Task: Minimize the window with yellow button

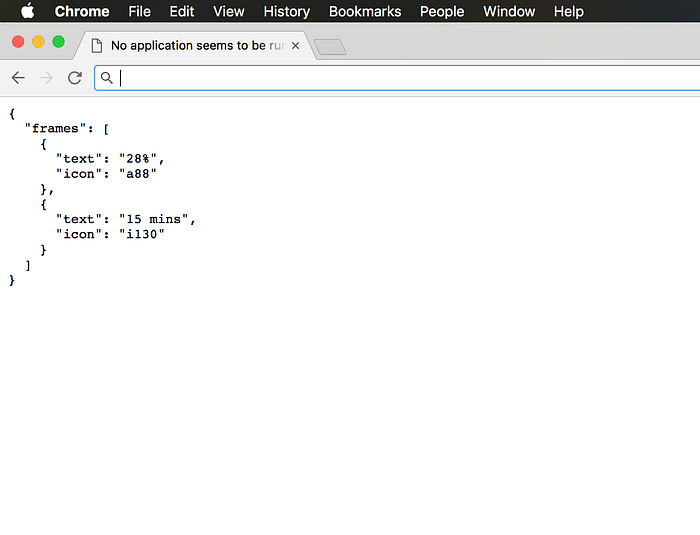Action: click(x=38, y=42)
